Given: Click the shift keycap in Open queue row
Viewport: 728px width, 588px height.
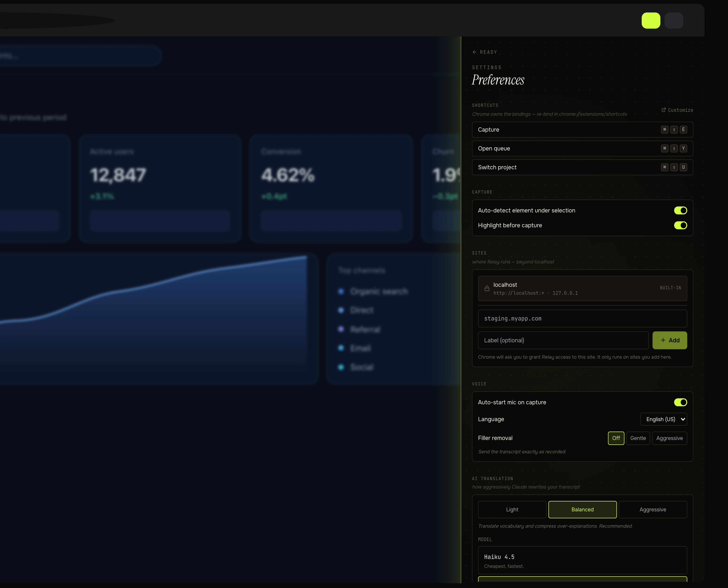Looking at the screenshot, I should tap(674, 148).
